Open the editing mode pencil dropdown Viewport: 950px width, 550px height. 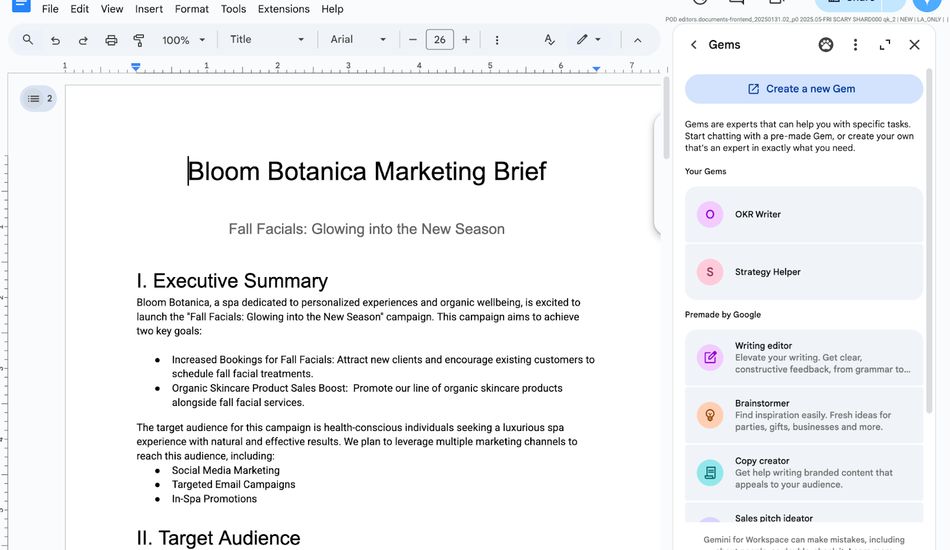pos(589,40)
